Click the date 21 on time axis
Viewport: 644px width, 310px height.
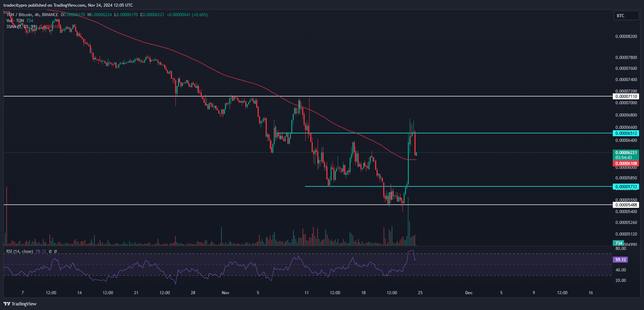pos(136,293)
